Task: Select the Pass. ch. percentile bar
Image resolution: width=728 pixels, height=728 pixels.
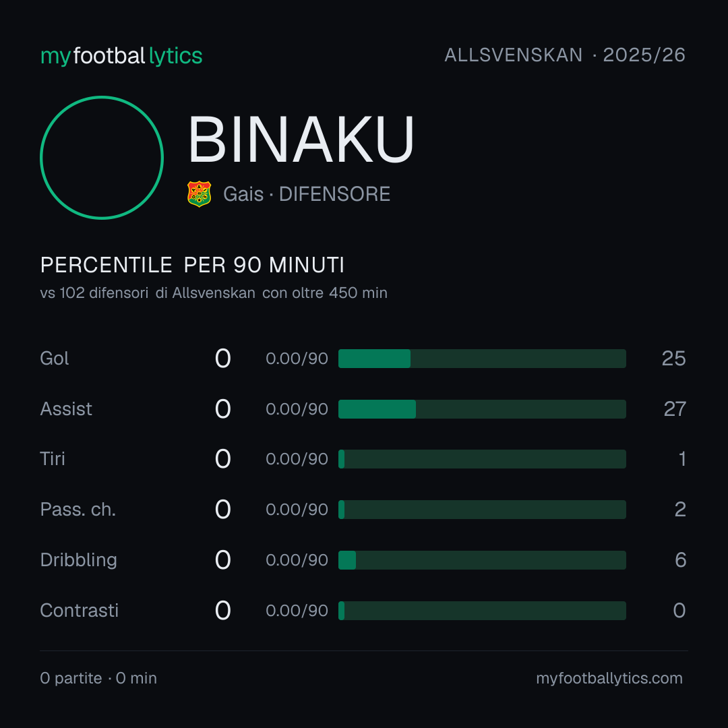Action: click(482, 510)
